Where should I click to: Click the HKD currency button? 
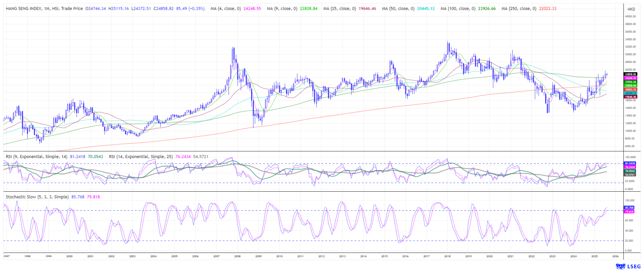click(x=631, y=9)
